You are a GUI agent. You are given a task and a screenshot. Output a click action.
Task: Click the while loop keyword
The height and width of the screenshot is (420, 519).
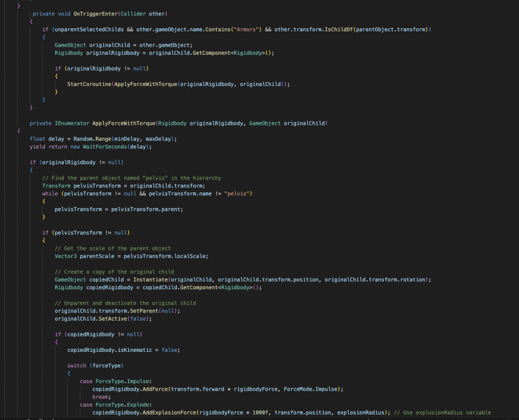[49, 193]
